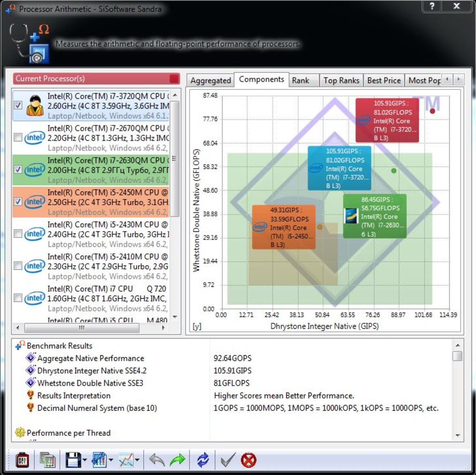476x475 pixels.
Task: Check the Core i7 Q 720 processor checkbox
Action: coord(18,298)
